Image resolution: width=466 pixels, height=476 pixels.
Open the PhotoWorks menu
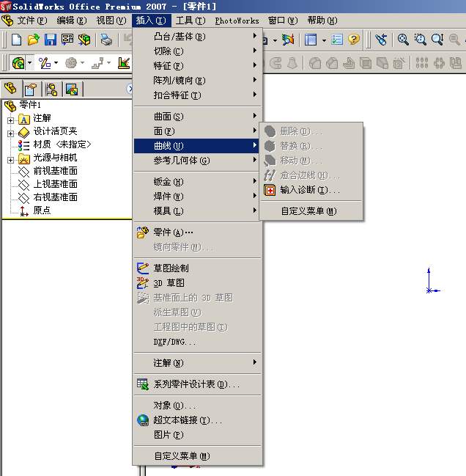237,21
